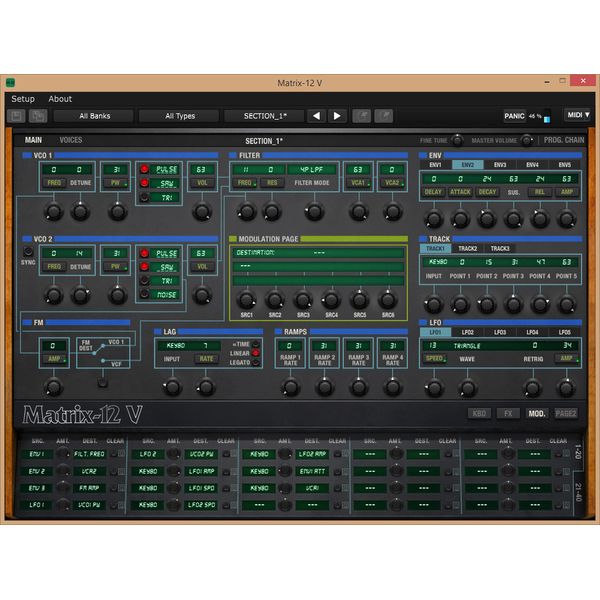This screenshot has height=600, width=600.
Task: Click the MOD. page button
Action: click(x=537, y=413)
